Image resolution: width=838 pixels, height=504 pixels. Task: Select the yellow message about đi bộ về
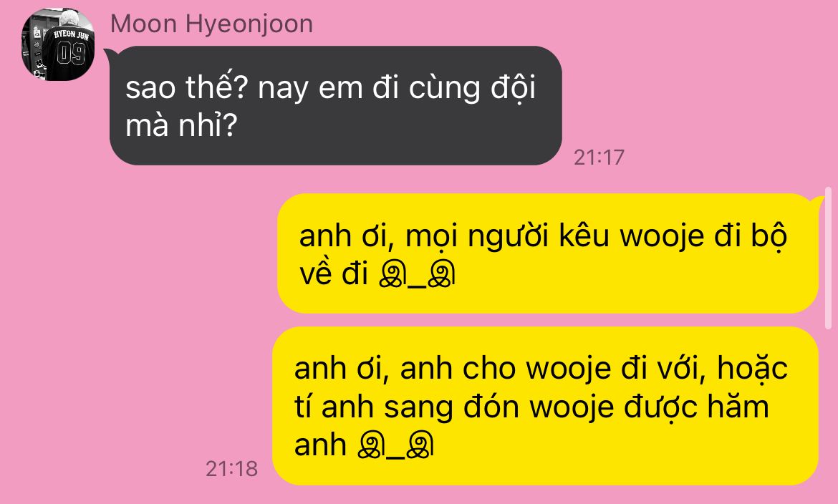point(548,253)
